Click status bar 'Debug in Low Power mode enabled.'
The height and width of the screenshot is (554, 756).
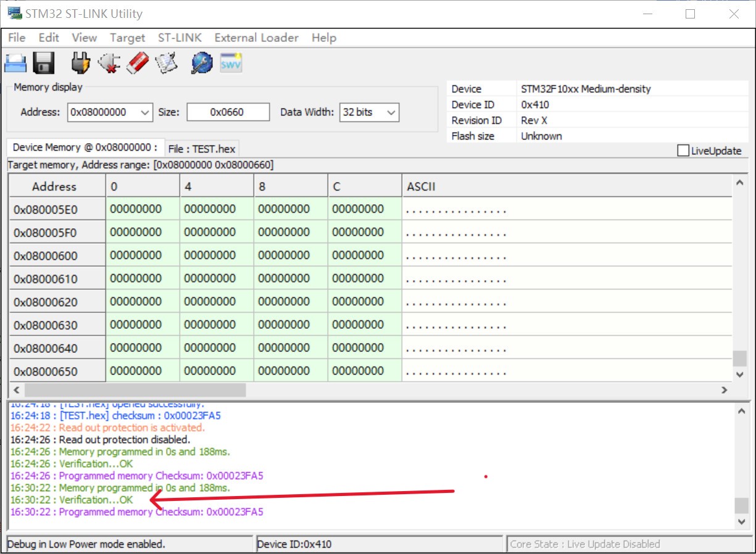[x=86, y=544]
